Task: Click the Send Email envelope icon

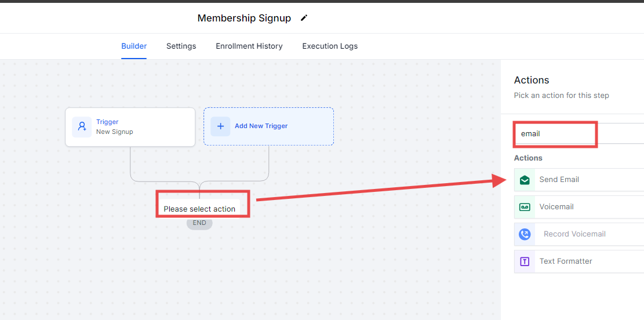Action: 525,180
